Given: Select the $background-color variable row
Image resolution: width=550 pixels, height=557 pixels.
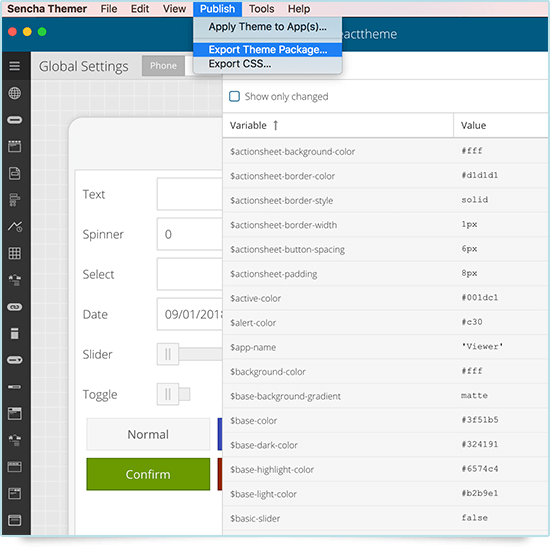Looking at the screenshot, I should click(x=385, y=372).
